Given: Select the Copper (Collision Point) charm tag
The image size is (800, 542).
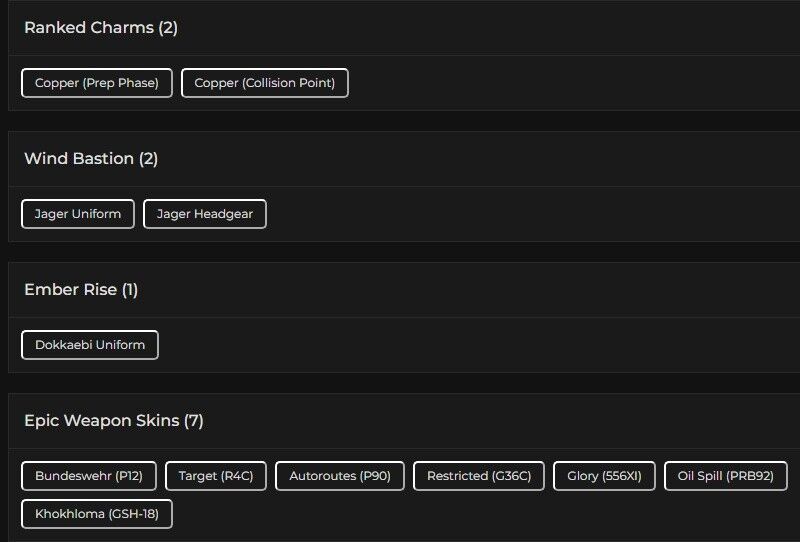Looking at the screenshot, I should (x=265, y=83).
